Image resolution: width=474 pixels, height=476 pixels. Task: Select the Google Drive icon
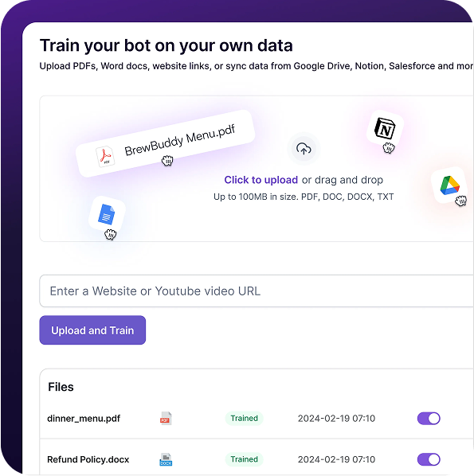449,185
